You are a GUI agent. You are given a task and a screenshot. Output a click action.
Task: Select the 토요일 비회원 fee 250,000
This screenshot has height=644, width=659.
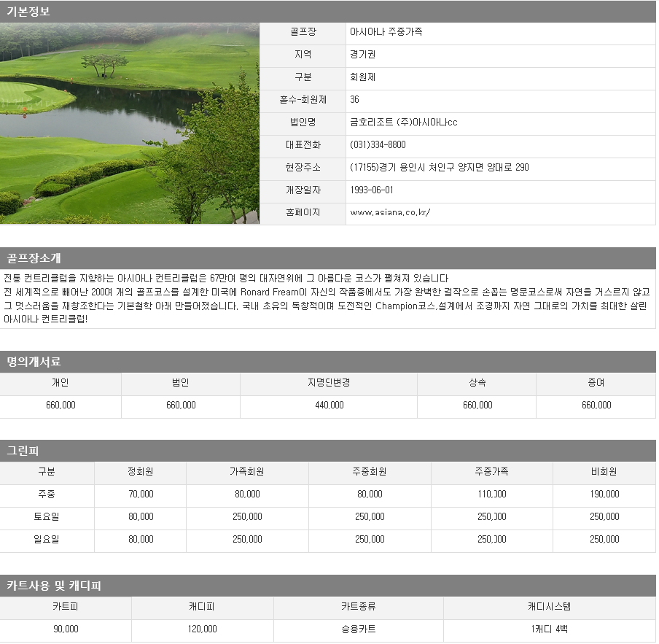(604, 517)
